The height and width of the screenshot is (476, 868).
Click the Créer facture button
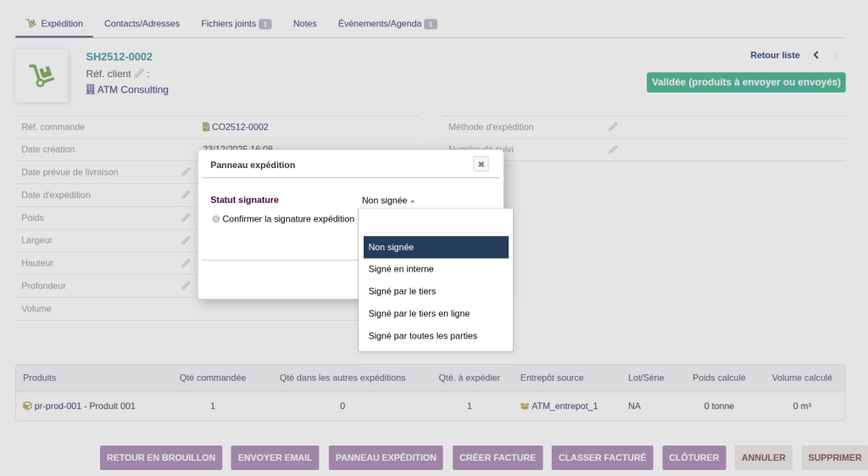[497, 457]
